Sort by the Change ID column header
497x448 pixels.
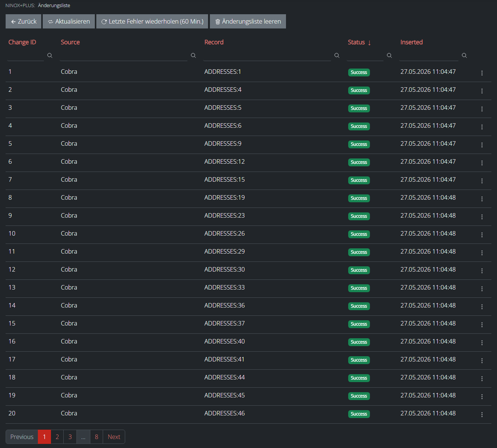click(22, 42)
